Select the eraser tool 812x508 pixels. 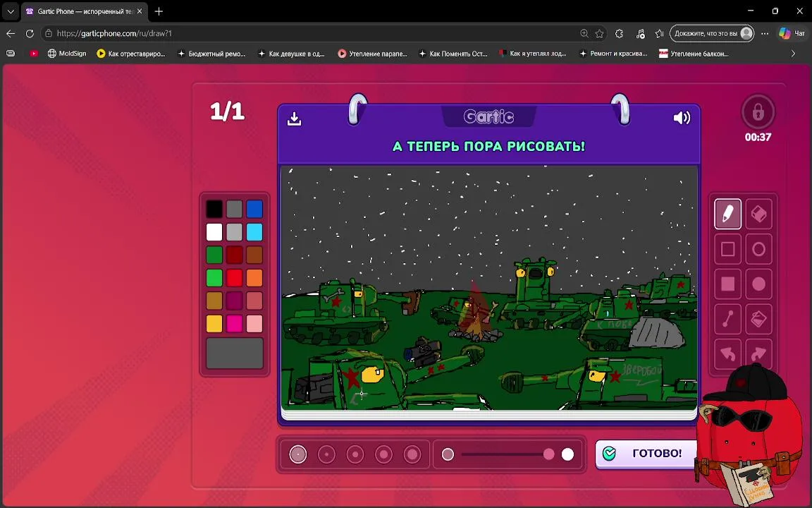pyautogui.click(x=758, y=214)
